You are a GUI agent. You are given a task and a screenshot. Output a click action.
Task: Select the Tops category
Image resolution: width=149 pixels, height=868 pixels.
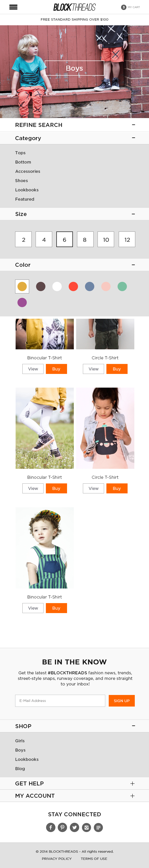pos(20,153)
